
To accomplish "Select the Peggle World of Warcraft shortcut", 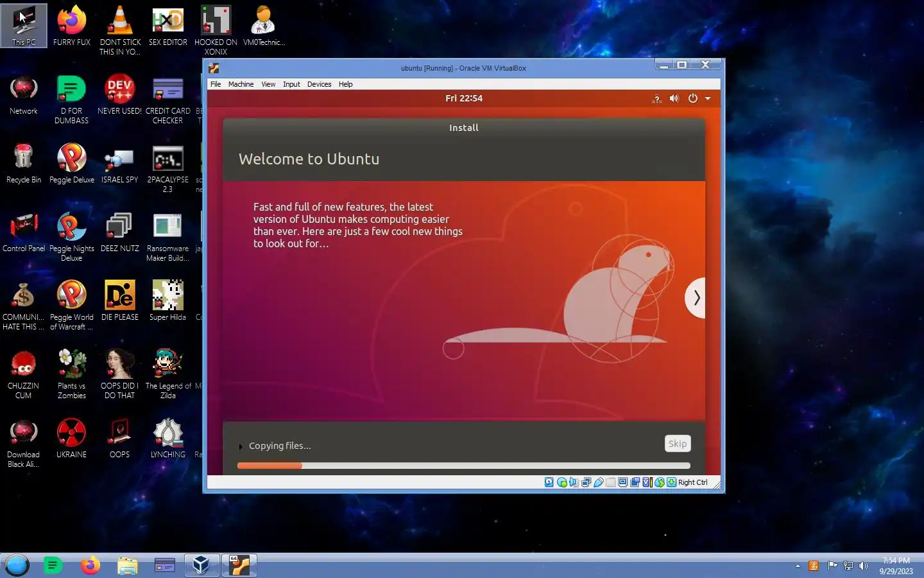I will point(72,306).
